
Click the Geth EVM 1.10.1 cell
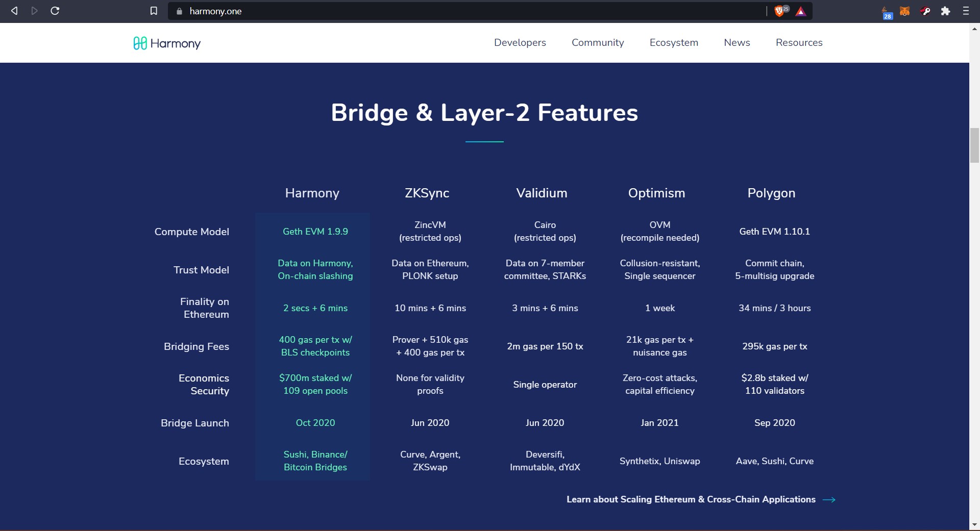pos(775,232)
